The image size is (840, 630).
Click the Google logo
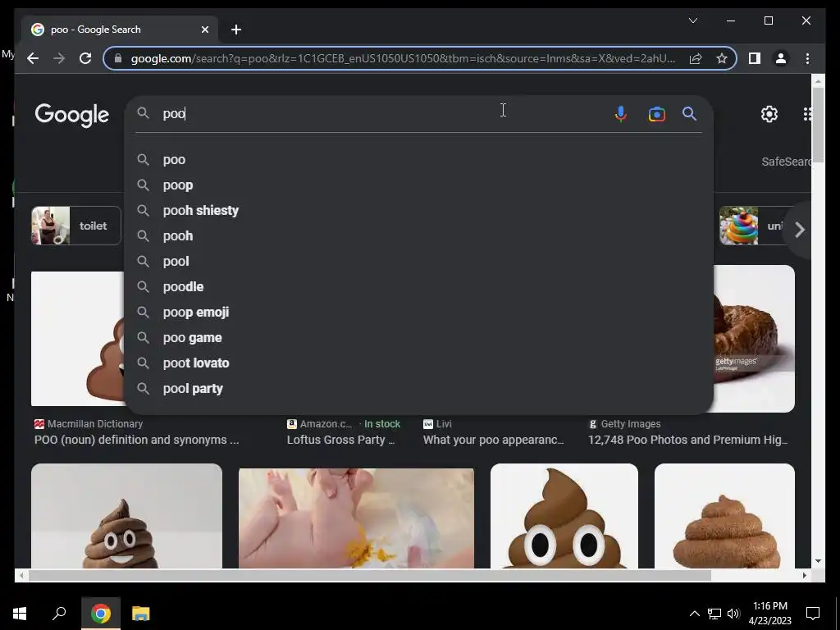(x=72, y=115)
